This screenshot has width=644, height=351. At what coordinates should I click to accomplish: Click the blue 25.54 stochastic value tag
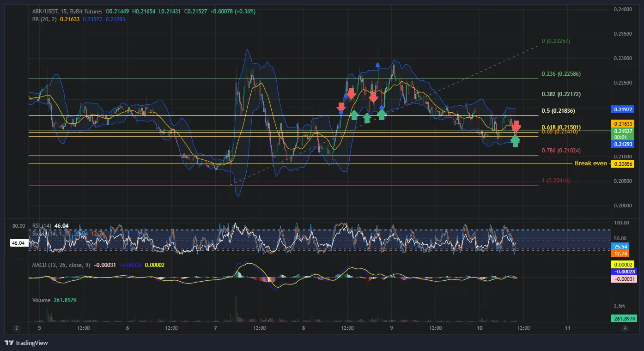pyautogui.click(x=620, y=247)
